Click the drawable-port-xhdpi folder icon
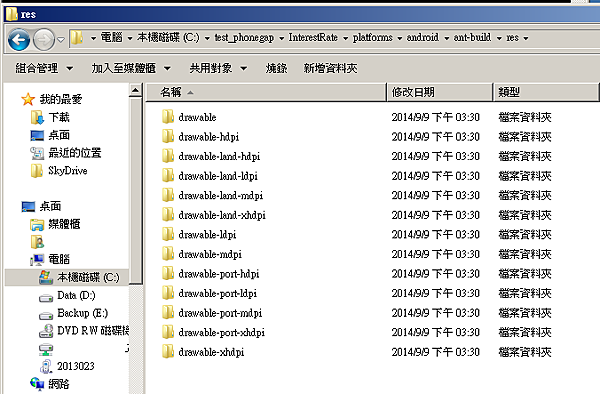 (168, 332)
